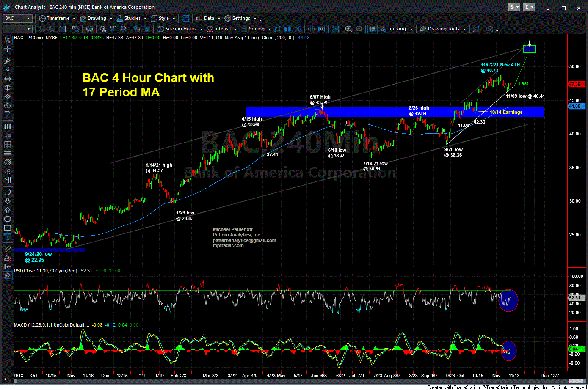Click the radar target toolbar button
The width and height of the screenshot is (588, 390).
[90, 29]
